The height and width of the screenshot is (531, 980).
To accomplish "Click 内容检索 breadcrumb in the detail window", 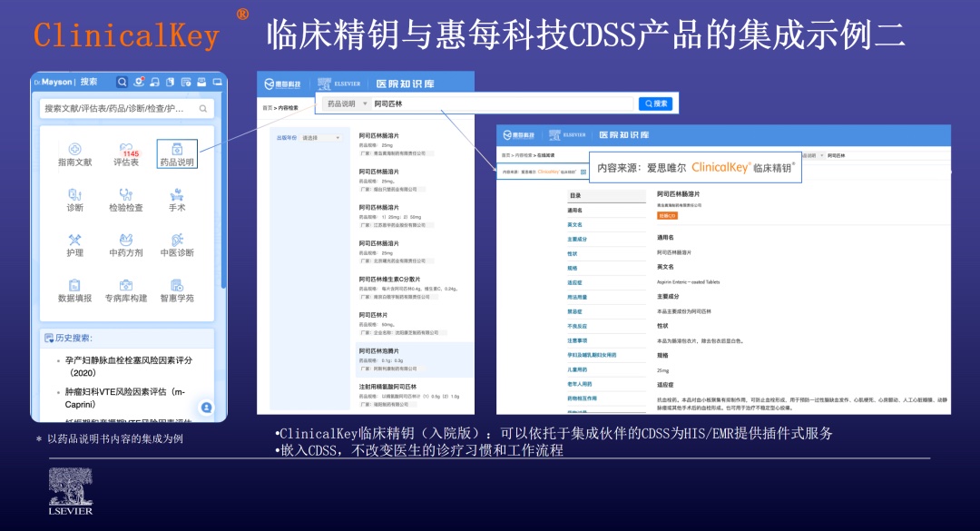I will tap(524, 155).
